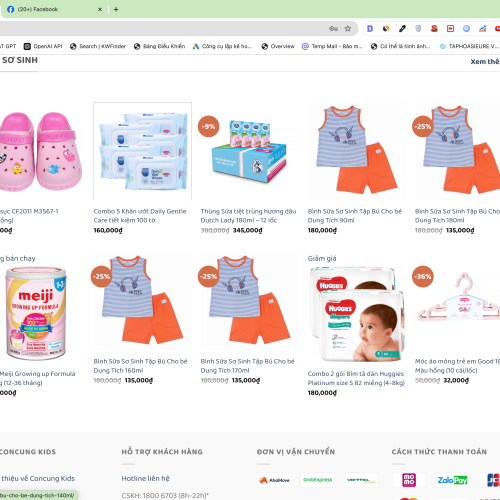Viewport: 500px width, 500px height.
Task: Open the purple D extension icon
Action: [370, 29]
